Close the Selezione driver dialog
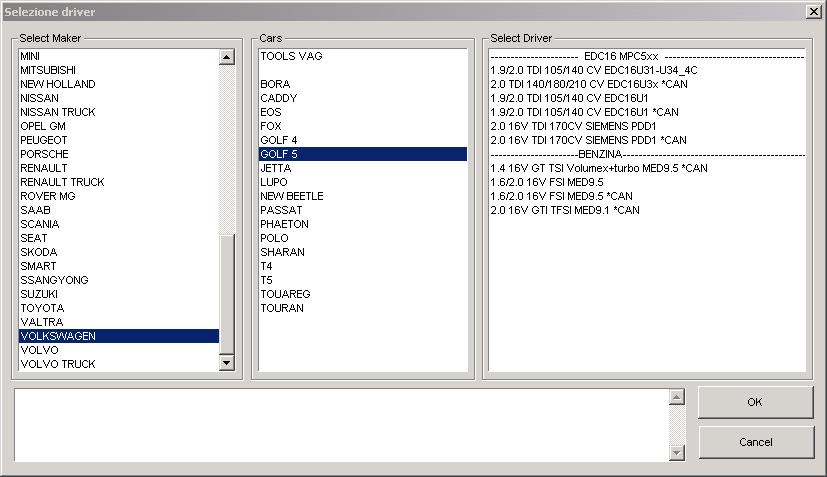The height and width of the screenshot is (477, 827). point(813,11)
